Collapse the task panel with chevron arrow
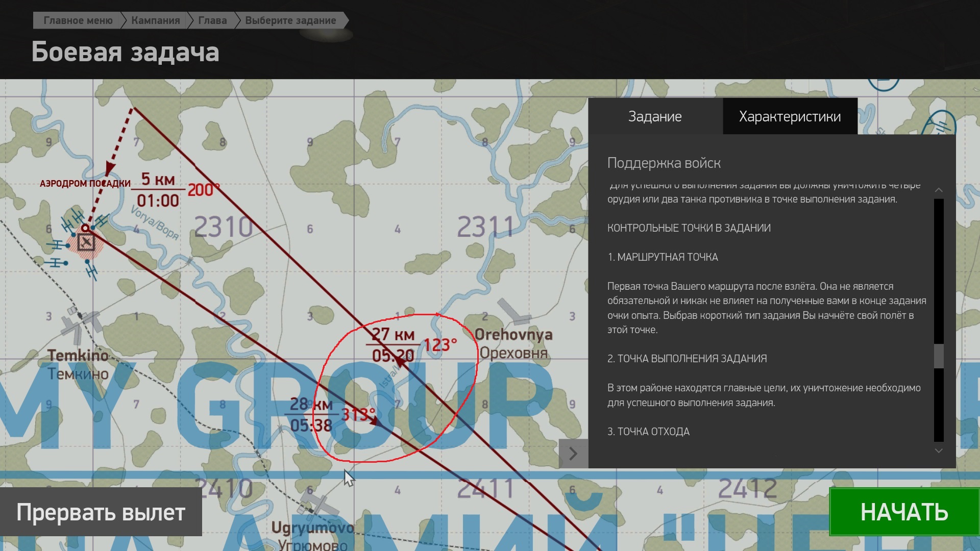This screenshot has width=980, height=551. pyautogui.click(x=573, y=454)
